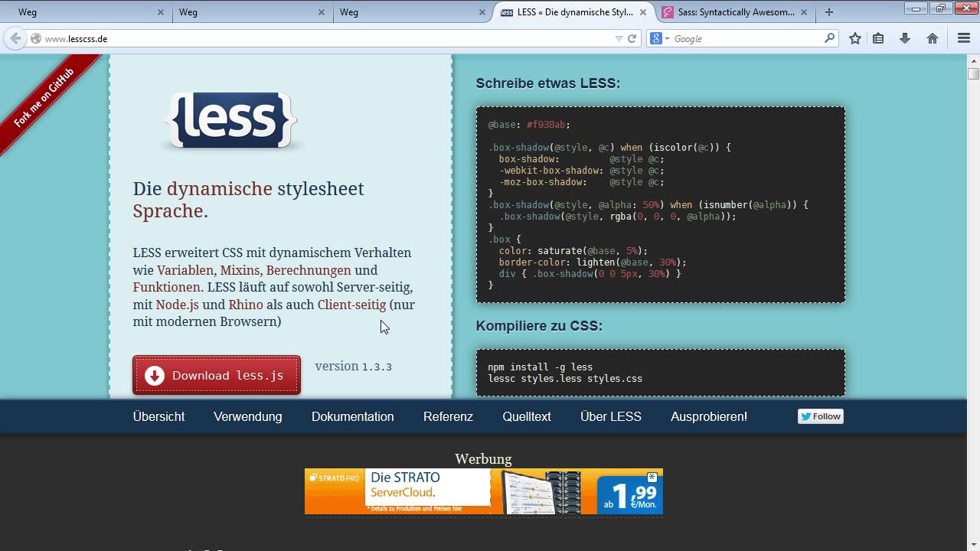Open the downloads arrow icon
Viewport: 980px width, 551px height.
pos(905,38)
